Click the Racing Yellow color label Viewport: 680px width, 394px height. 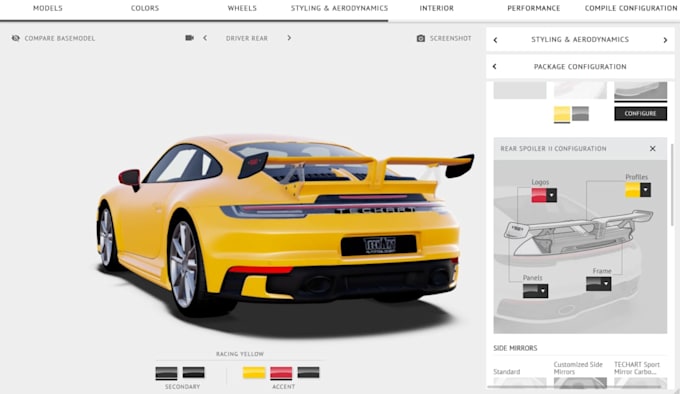240,354
